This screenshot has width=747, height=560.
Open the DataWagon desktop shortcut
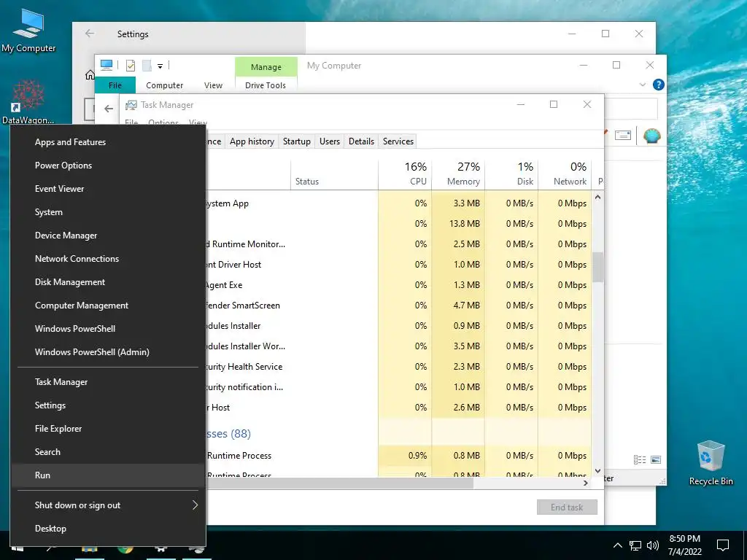click(28, 101)
